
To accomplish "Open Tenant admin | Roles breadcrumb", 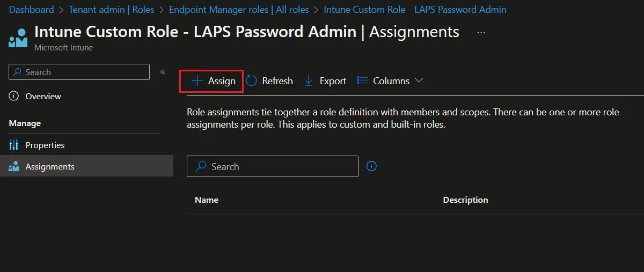I will [111, 10].
